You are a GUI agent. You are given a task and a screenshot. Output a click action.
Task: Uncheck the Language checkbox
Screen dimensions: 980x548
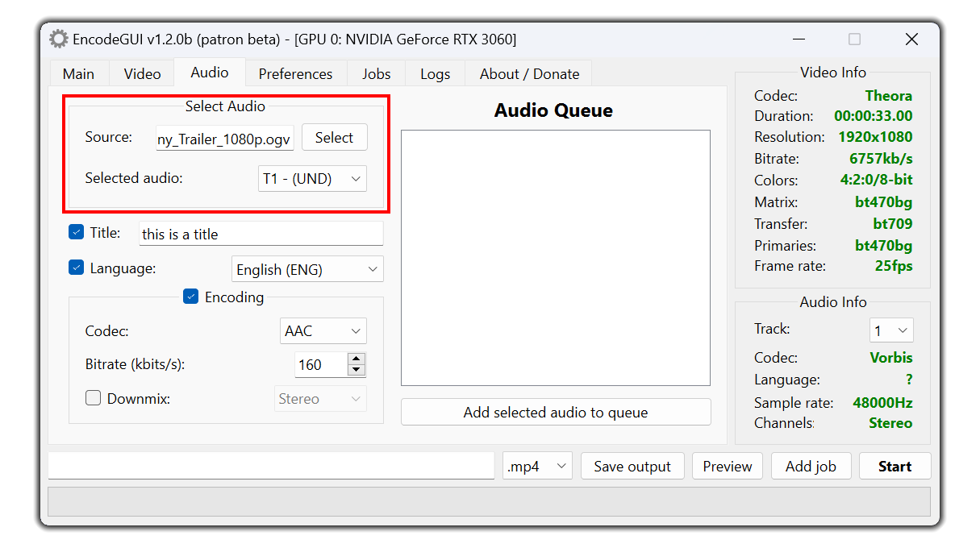click(77, 267)
